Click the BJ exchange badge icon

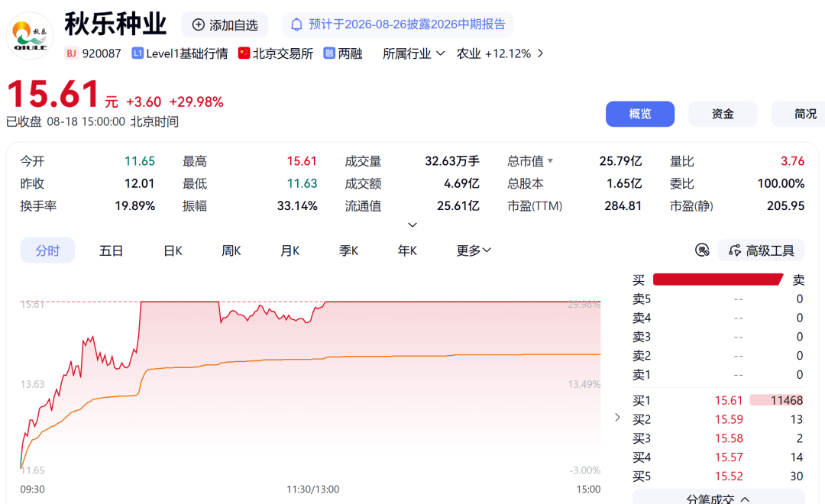[x=71, y=53]
